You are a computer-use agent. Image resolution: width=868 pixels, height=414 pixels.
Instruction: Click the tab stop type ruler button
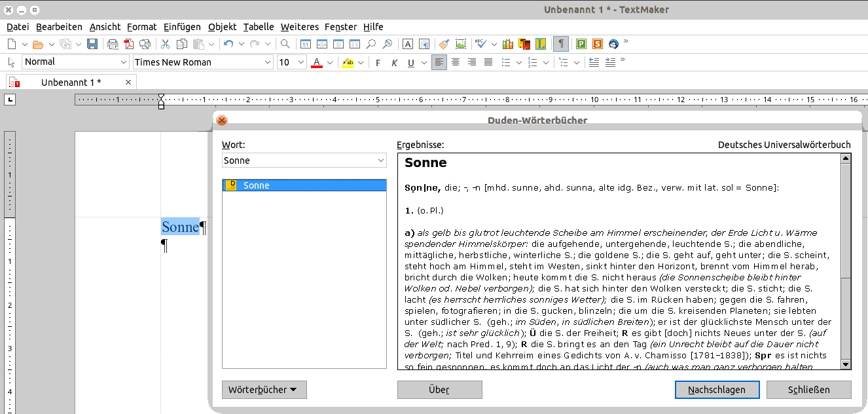click(10, 100)
